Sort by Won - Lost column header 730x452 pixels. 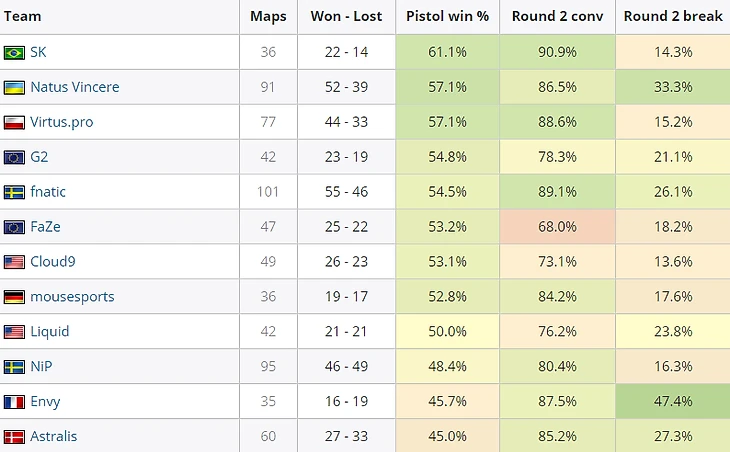click(346, 16)
